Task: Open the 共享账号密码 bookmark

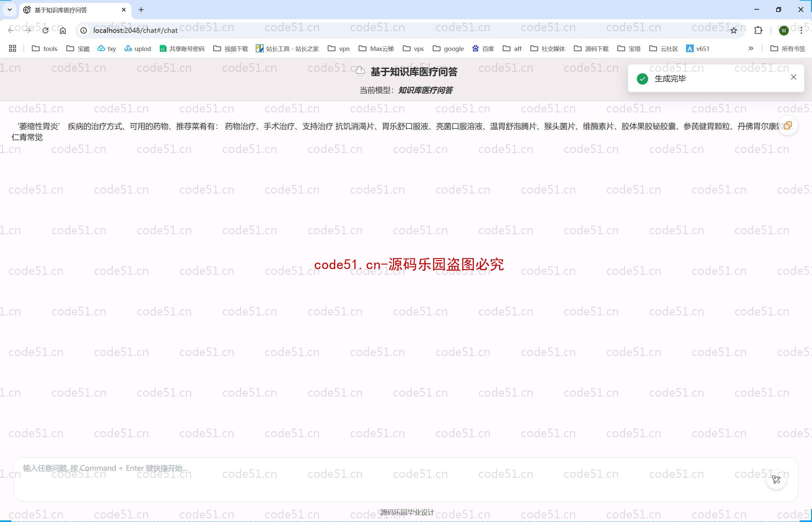Action: 182,48
